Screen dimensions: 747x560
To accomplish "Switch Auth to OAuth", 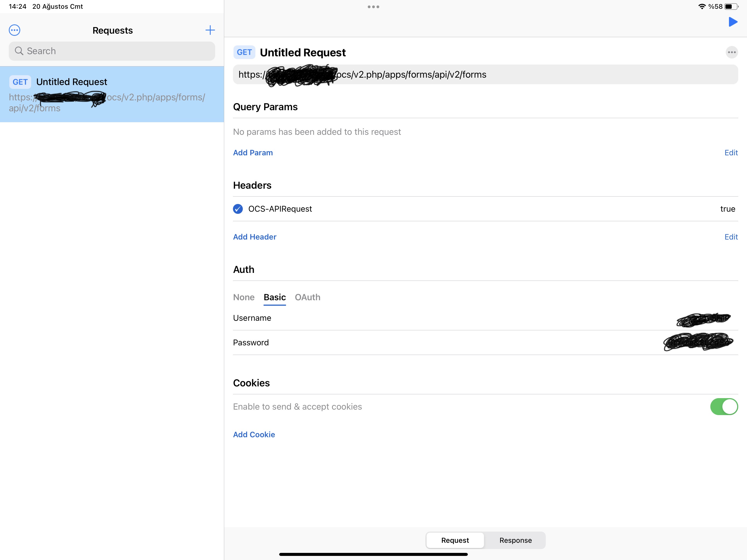I will pyautogui.click(x=307, y=297).
